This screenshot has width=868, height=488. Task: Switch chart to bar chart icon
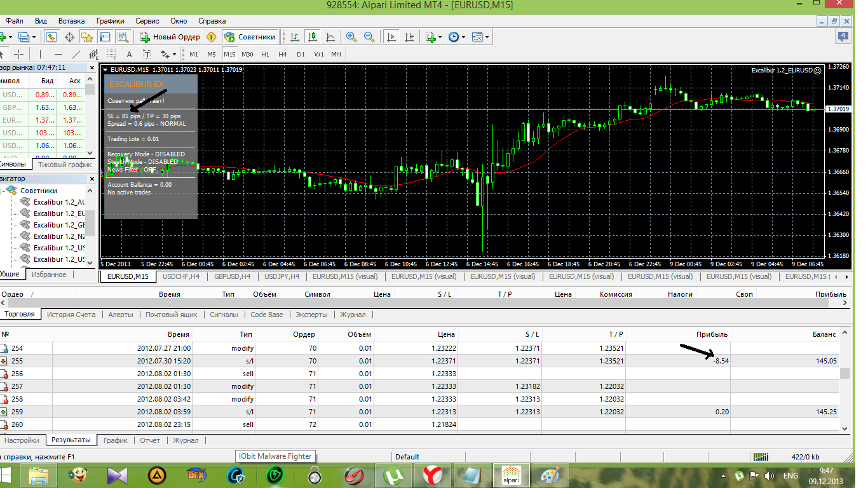coord(295,37)
